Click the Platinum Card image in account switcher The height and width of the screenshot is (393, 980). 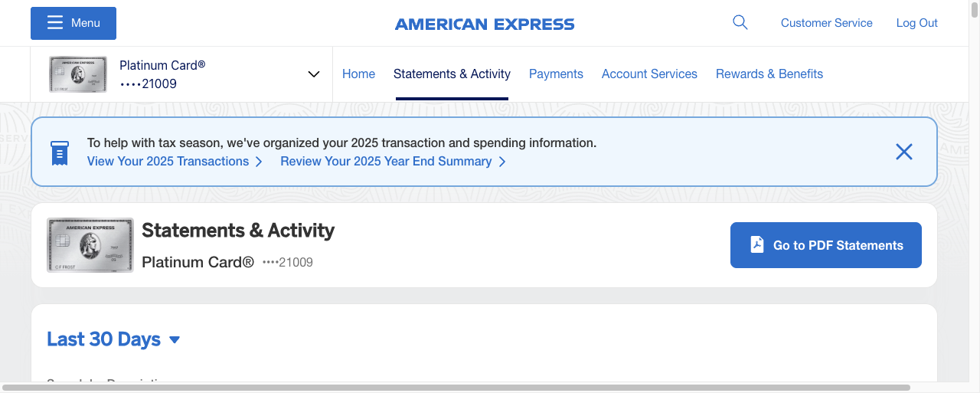[77, 74]
